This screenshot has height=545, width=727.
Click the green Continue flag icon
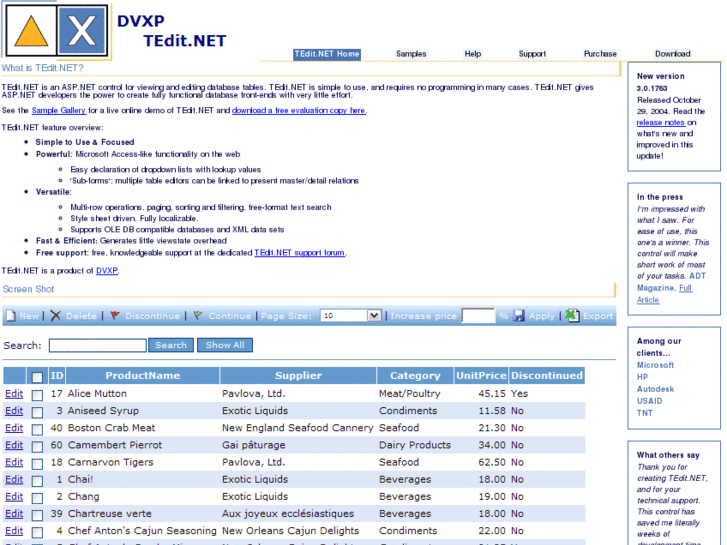coord(198,316)
